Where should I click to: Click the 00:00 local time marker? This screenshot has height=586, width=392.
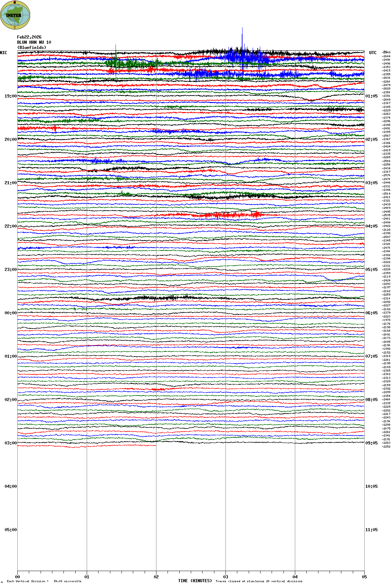10,313
